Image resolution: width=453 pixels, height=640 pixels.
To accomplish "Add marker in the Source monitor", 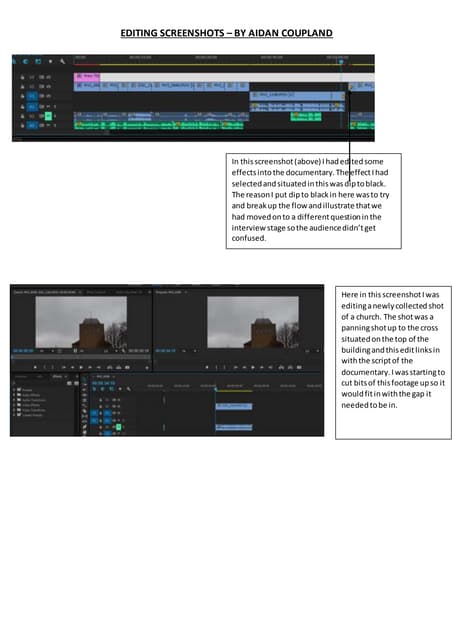I will pyautogui.click(x=35, y=367).
